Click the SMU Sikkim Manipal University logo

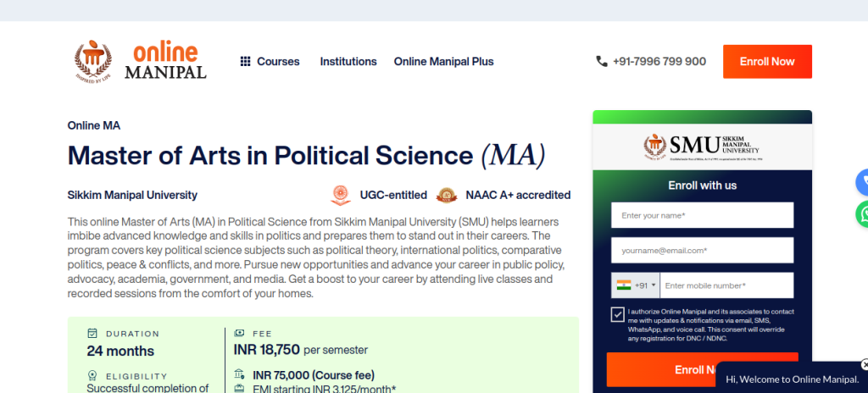(702, 147)
